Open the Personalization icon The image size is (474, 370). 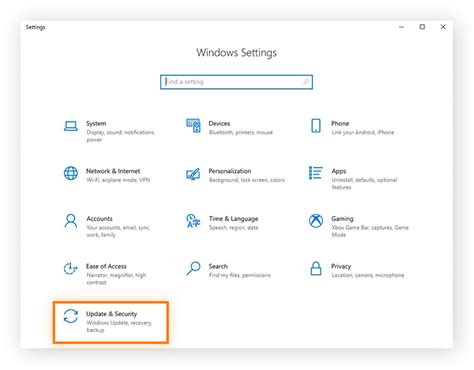(x=193, y=174)
